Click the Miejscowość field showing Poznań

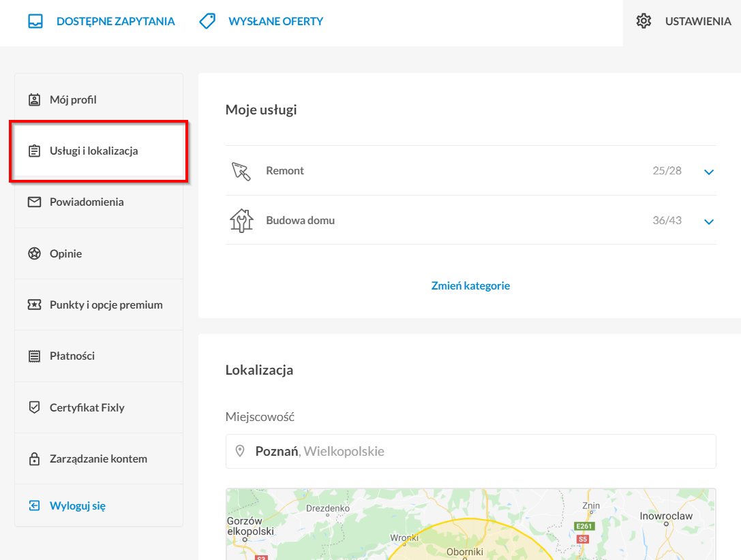(470, 452)
